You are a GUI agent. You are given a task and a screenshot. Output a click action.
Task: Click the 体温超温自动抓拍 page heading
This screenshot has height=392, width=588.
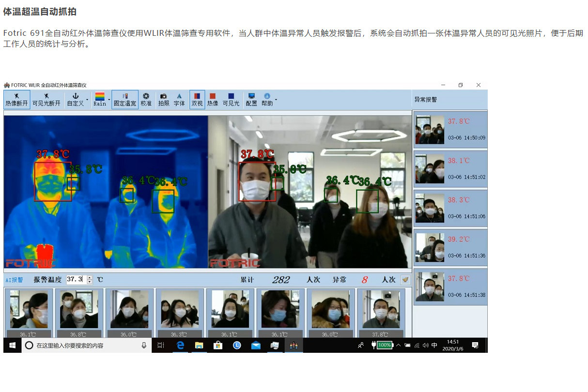(x=40, y=12)
